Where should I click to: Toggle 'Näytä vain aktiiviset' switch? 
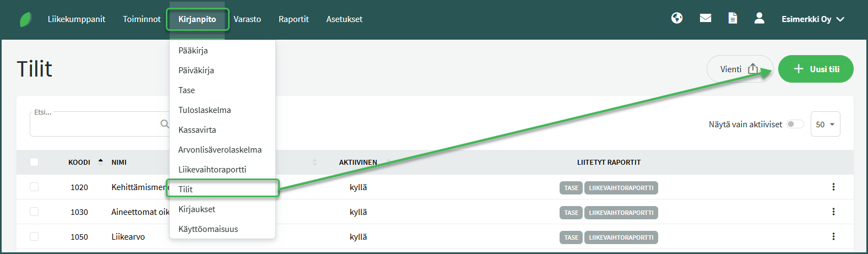click(x=795, y=125)
